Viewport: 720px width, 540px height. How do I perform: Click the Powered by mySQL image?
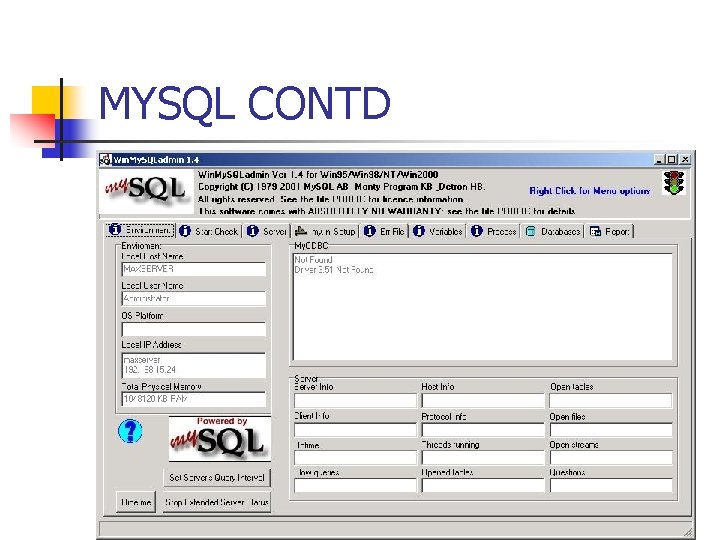point(219,439)
